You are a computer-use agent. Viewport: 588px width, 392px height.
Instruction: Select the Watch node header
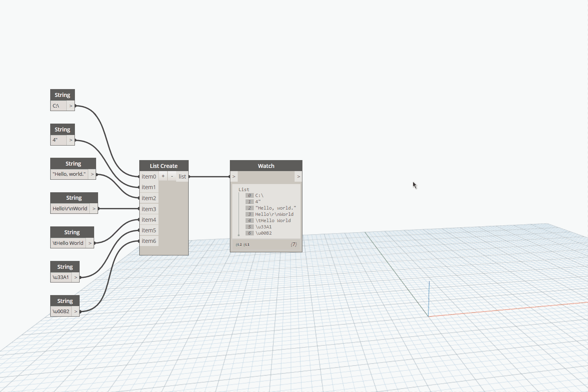[x=266, y=166]
